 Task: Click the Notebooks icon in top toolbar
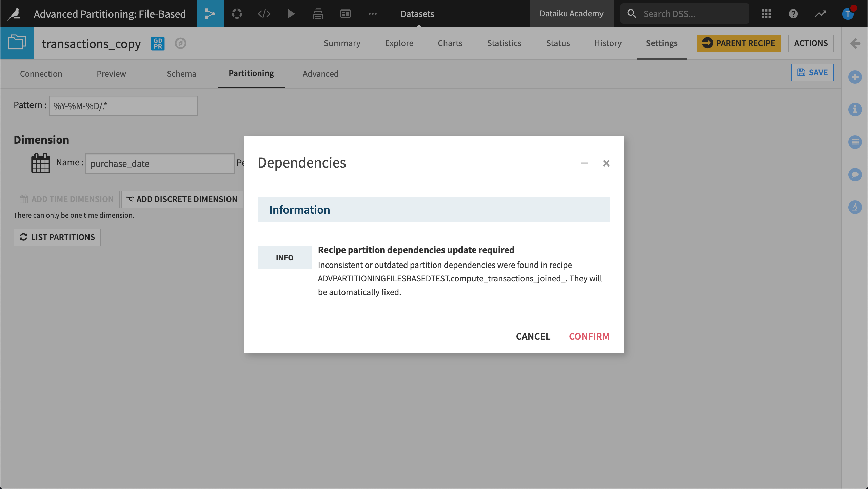[318, 14]
